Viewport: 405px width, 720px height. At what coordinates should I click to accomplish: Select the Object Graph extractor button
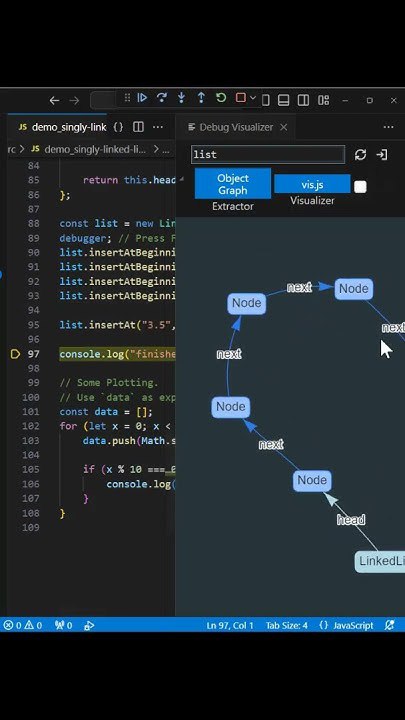coord(233,184)
